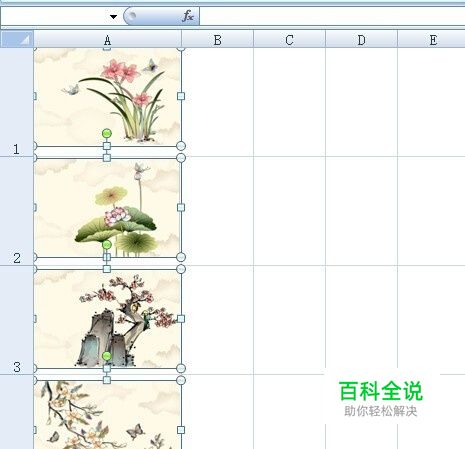
Task: Click top-middle sizing handle of plum blossom picture
Action: pyautogui.click(x=107, y=269)
